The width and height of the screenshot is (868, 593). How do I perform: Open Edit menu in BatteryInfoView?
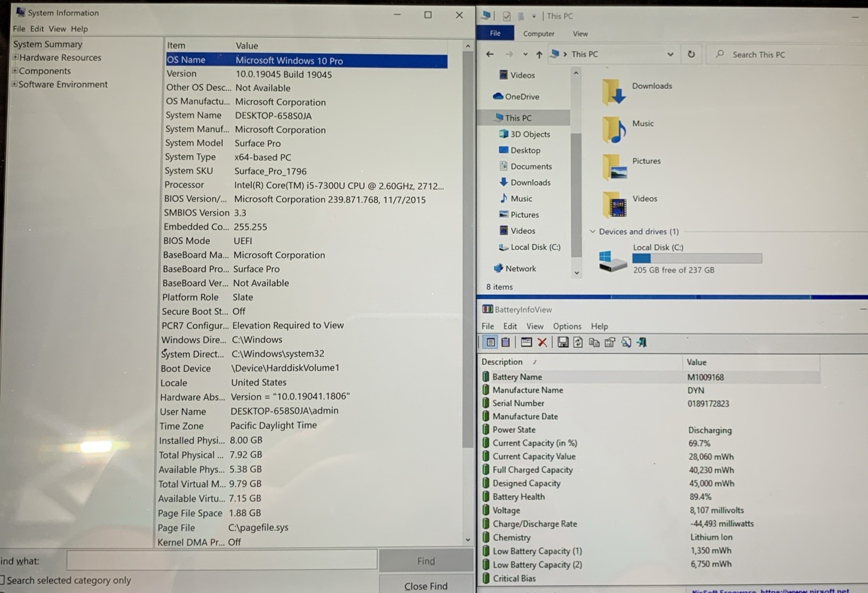point(510,326)
